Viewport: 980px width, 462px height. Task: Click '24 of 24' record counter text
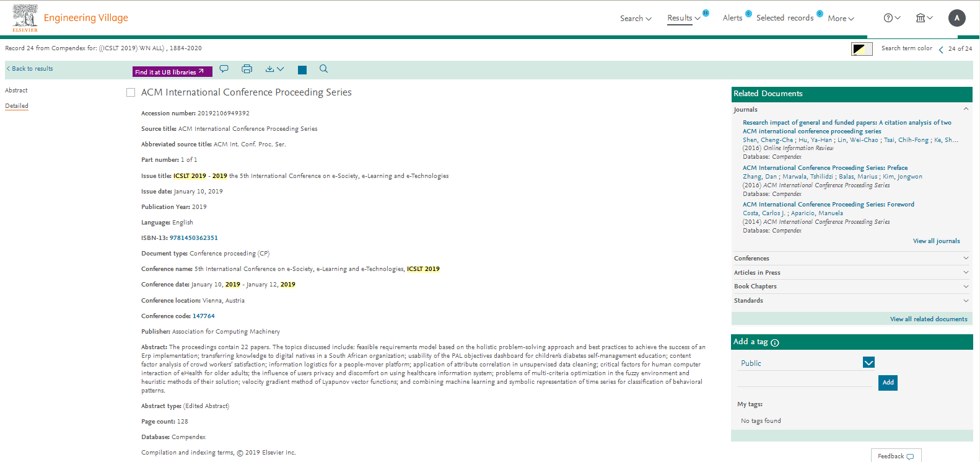pyautogui.click(x=960, y=49)
